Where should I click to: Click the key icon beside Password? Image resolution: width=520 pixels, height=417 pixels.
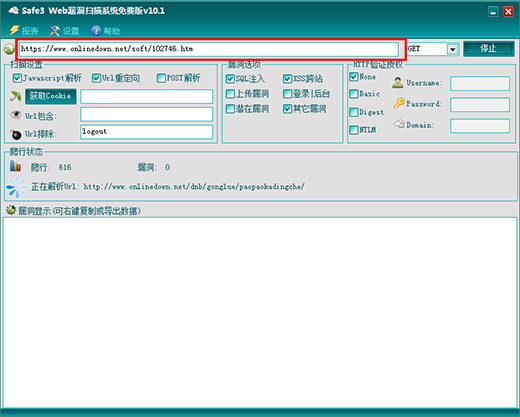pyautogui.click(x=399, y=103)
